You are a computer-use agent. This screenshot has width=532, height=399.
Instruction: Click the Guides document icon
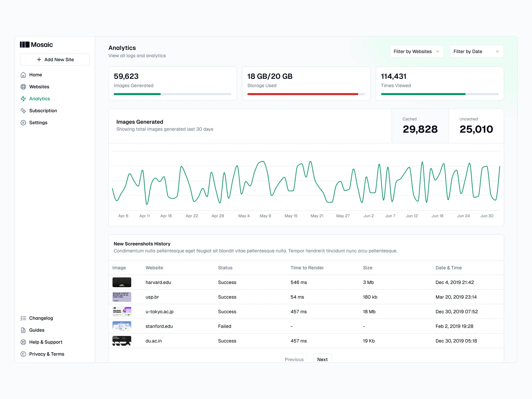click(x=23, y=330)
